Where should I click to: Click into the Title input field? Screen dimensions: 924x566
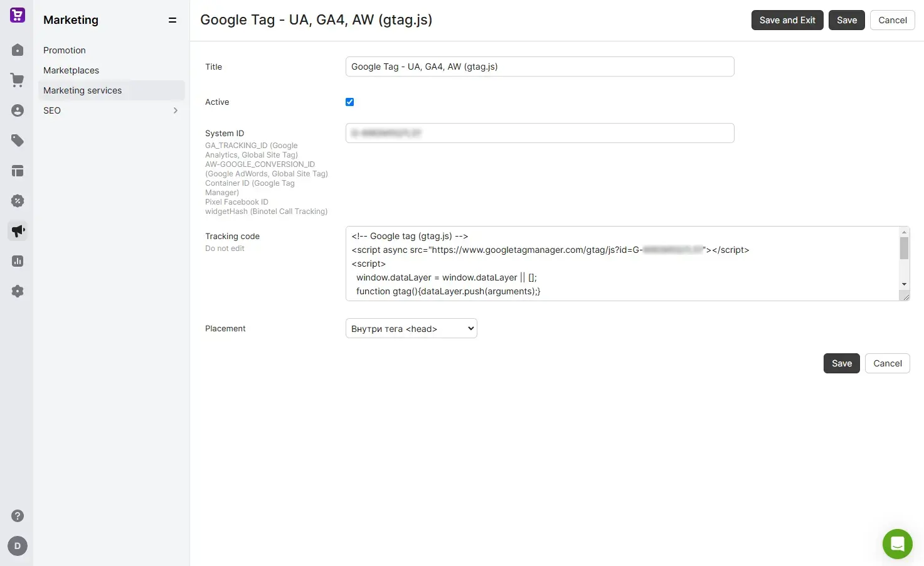click(x=540, y=67)
